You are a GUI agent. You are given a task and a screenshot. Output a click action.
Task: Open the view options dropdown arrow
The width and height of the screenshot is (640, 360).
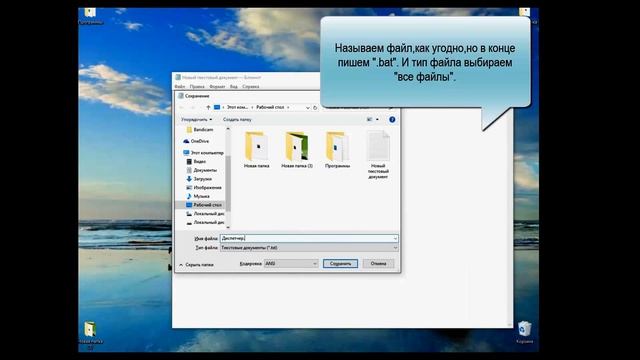click(377, 120)
